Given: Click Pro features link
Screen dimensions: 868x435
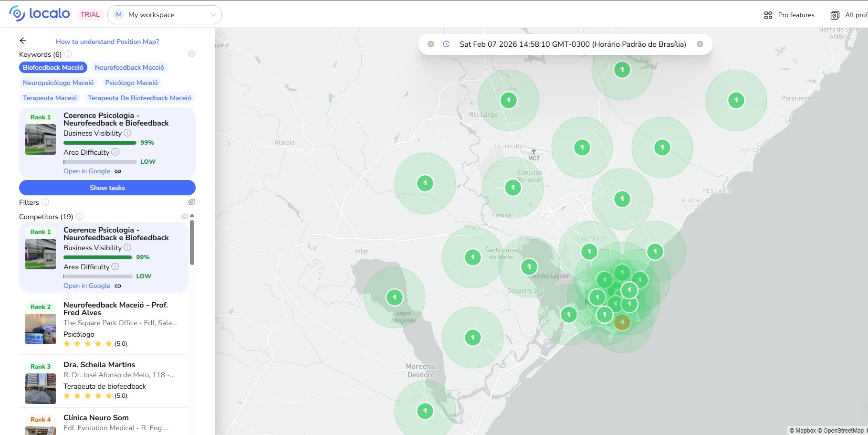Looking at the screenshot, I should coord(796,15).
